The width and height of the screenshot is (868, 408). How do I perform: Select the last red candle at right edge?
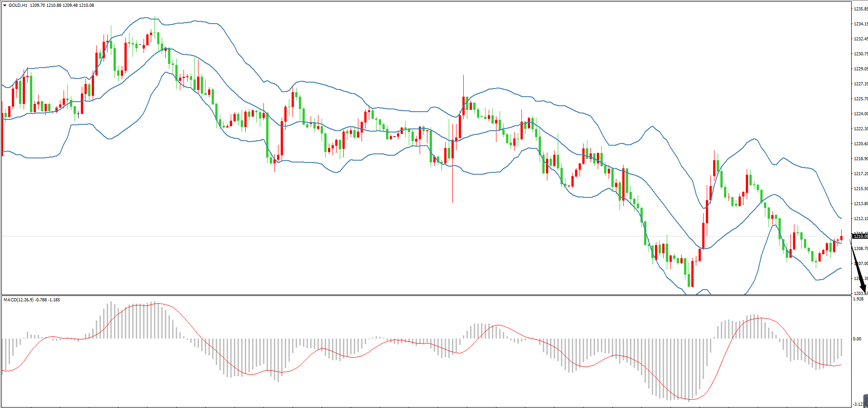point(841,237)
